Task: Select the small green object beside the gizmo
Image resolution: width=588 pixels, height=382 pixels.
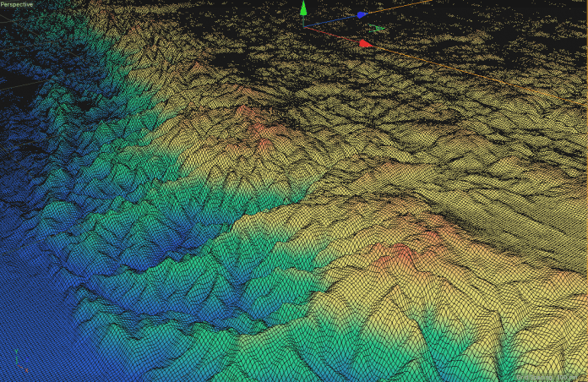Action: [x=378, y=30]
